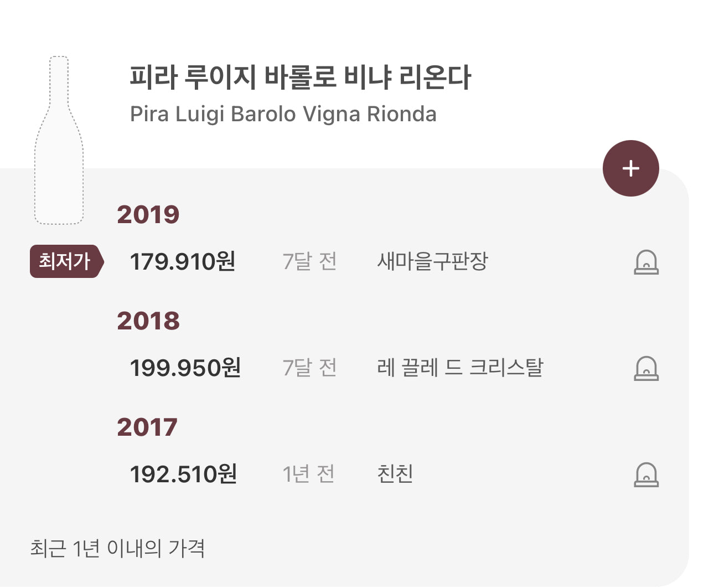
Task: Open the 2019 vintage heading
Action: pyautogui.click(x=148, y=214)
